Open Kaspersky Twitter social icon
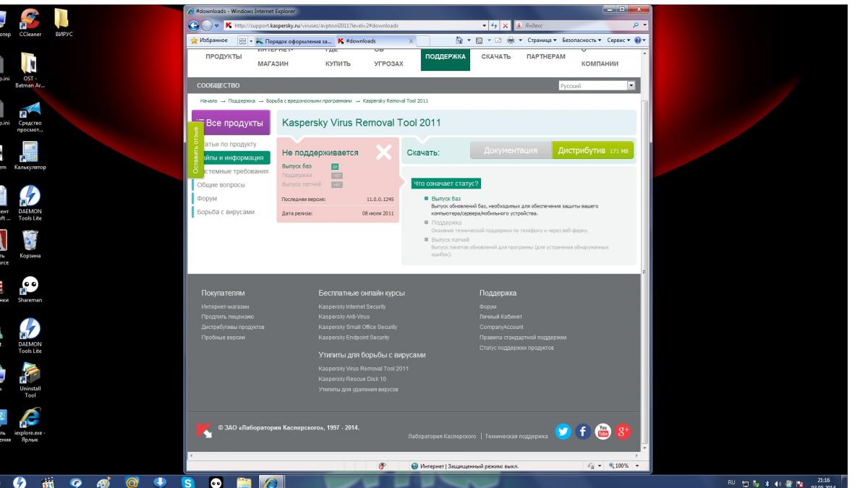868x488 pixels. [563, 431]
